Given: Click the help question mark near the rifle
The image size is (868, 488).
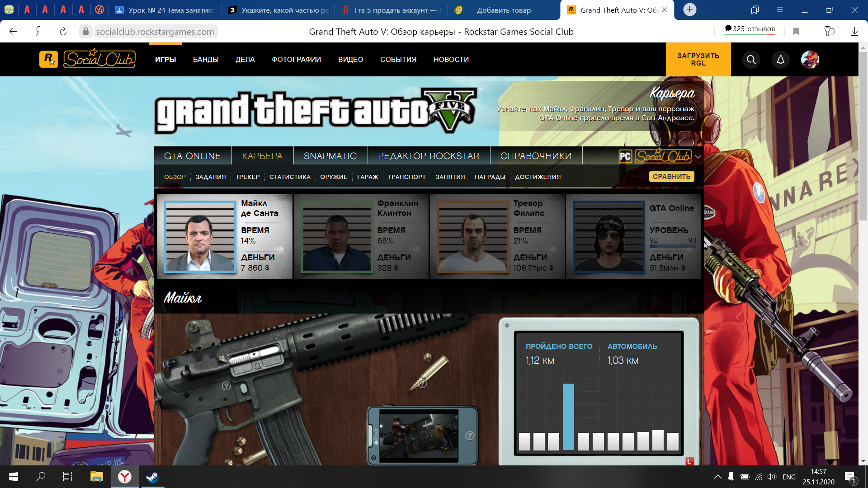Looking at the screenshot, I should point(226,386).
